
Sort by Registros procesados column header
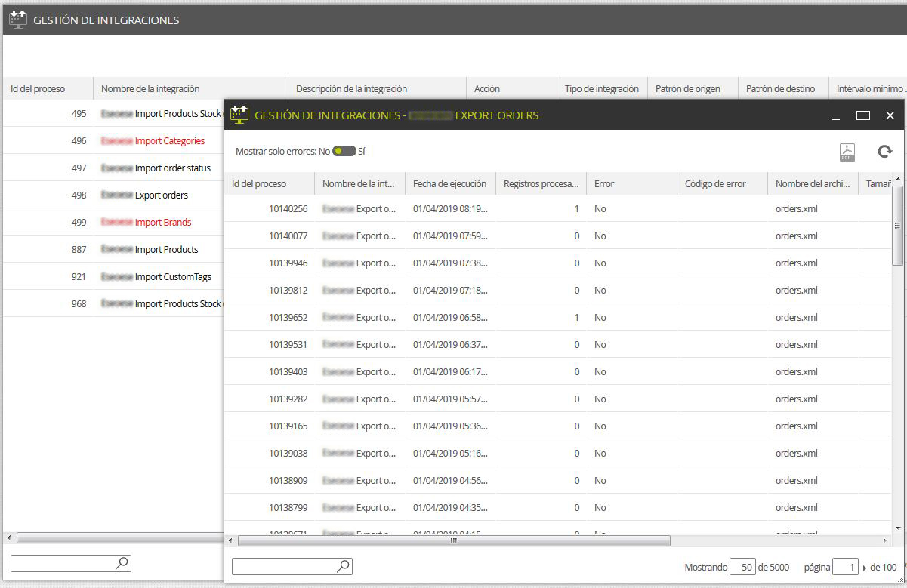pyautogui.click(x=541, y=183)
